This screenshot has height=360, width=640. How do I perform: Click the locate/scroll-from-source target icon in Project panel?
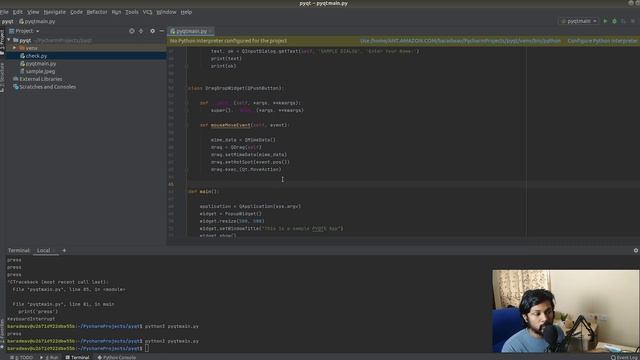click(x=131, y=31)
